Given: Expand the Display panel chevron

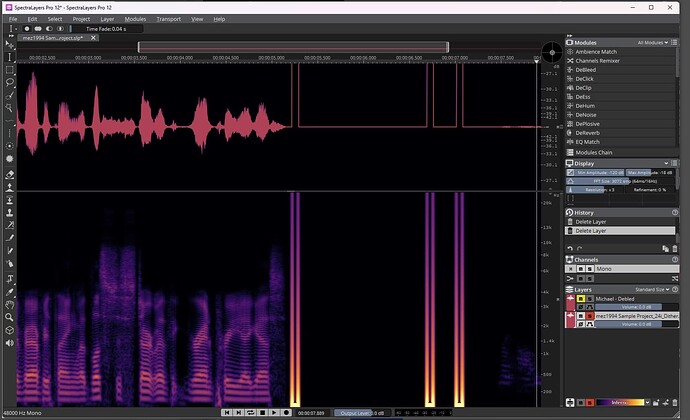Looking at the screenshot, I should [x=666, y=163].
